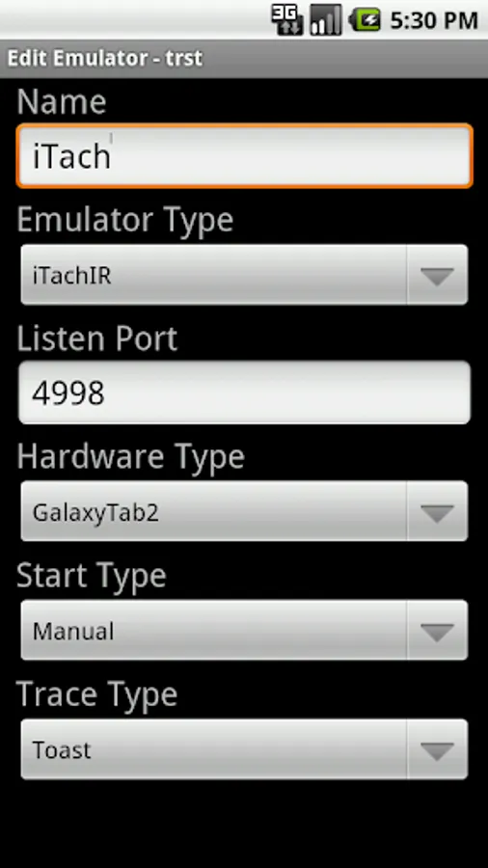The image size is (488, 868).
Task: Open the GalaxyTab2 hardware type spinner
Action: pos(244,511)
